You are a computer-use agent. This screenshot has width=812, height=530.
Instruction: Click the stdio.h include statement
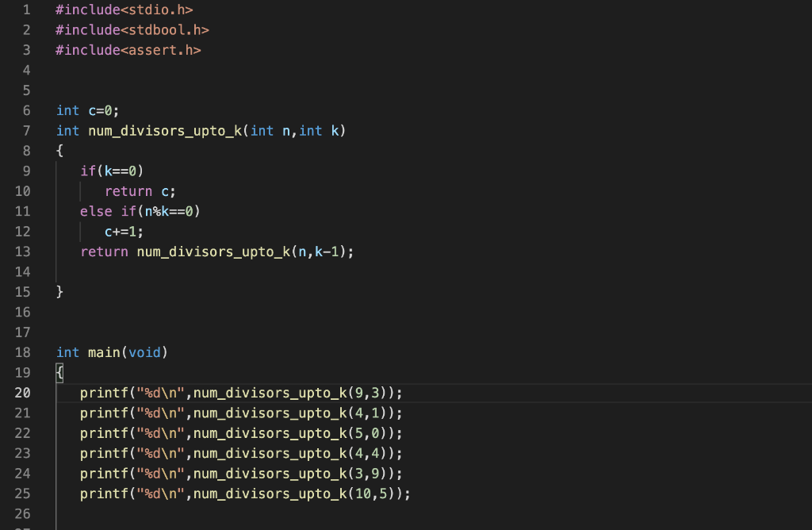pos(123,10)
